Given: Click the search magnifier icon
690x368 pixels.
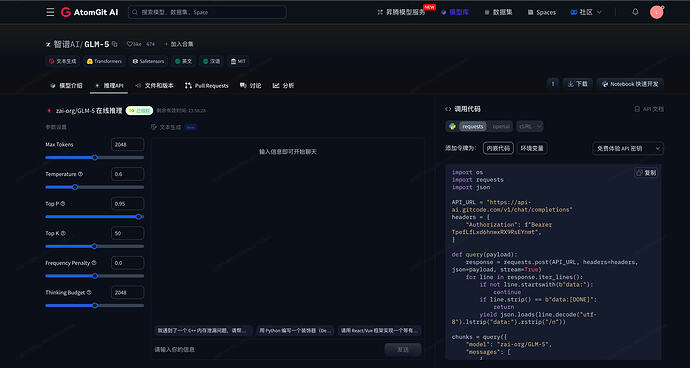Looking at the screenshot, I should tap(135, 12).
